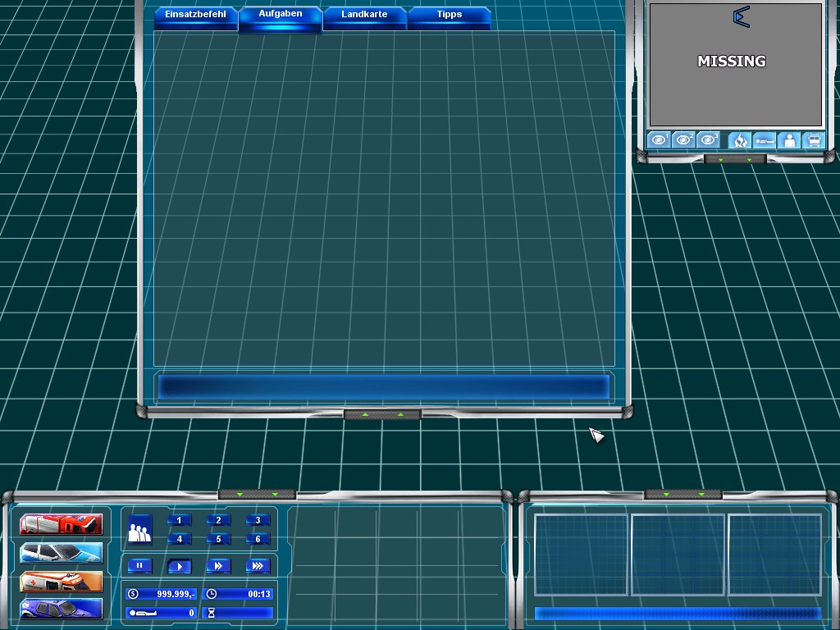The width and height of the screenshot is (840, 630).
Task: Toggle camera view 2 eye button
Action: point(683,140)
